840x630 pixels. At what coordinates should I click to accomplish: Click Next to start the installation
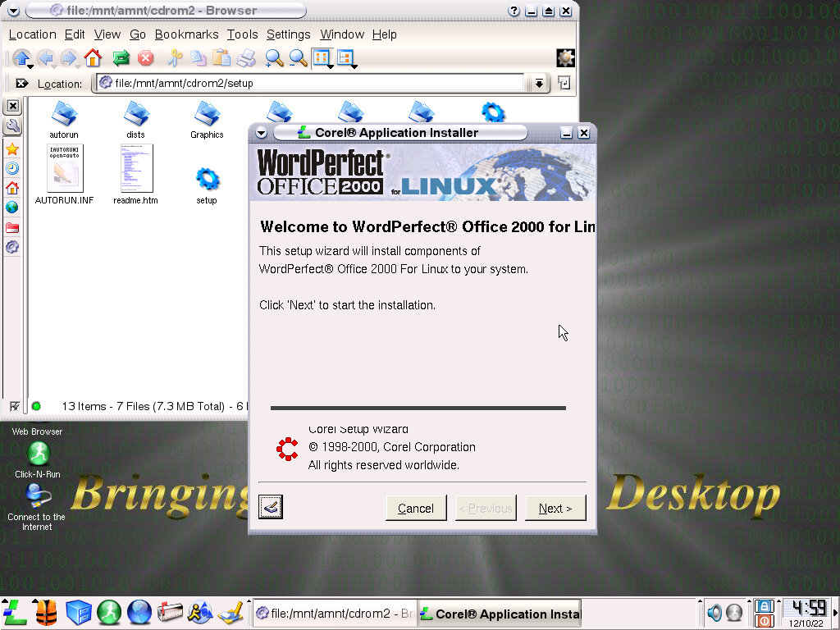pos(555,509)
